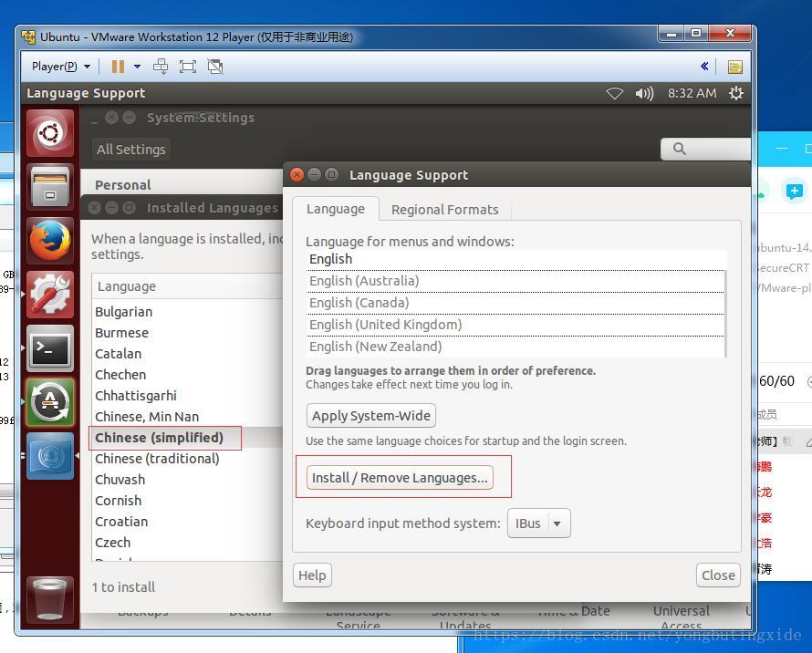Open the Files manager in the launcher
The height and width of the screenshot is (653, 812).
49,187
